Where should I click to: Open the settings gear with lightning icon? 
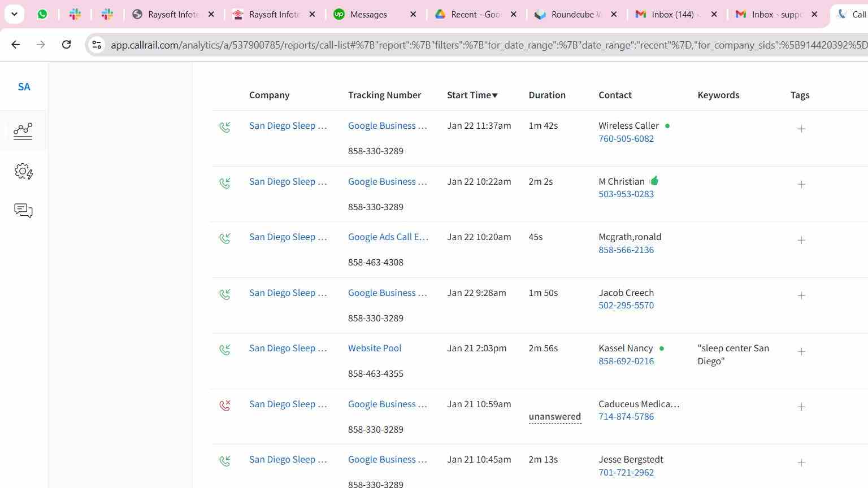[x=24, y=171]
